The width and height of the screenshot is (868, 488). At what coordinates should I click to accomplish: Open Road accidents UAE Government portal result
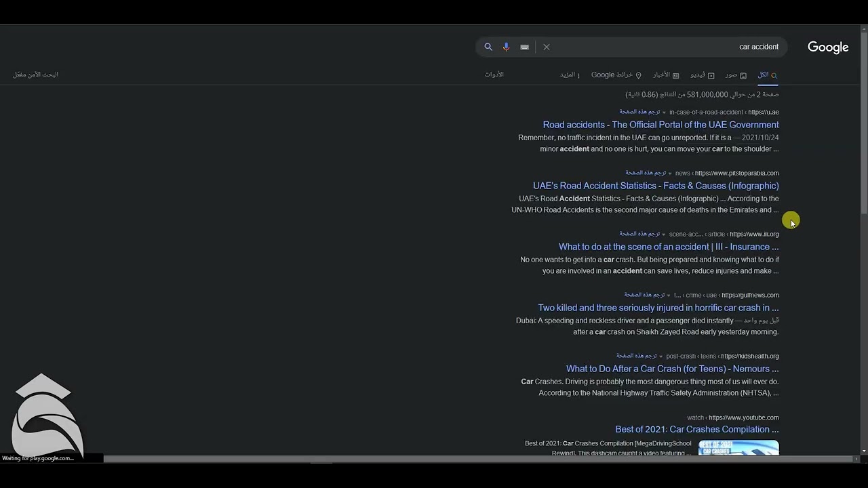tap(660, 125)
